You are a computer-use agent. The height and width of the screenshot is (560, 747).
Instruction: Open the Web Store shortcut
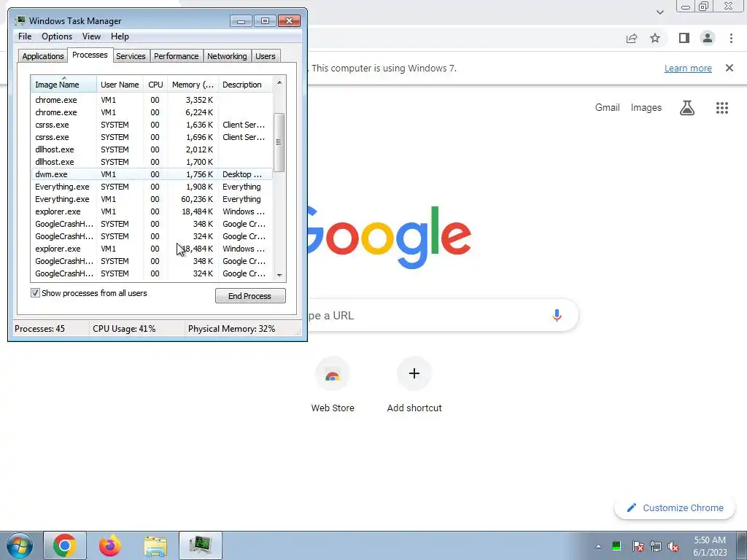333,385
